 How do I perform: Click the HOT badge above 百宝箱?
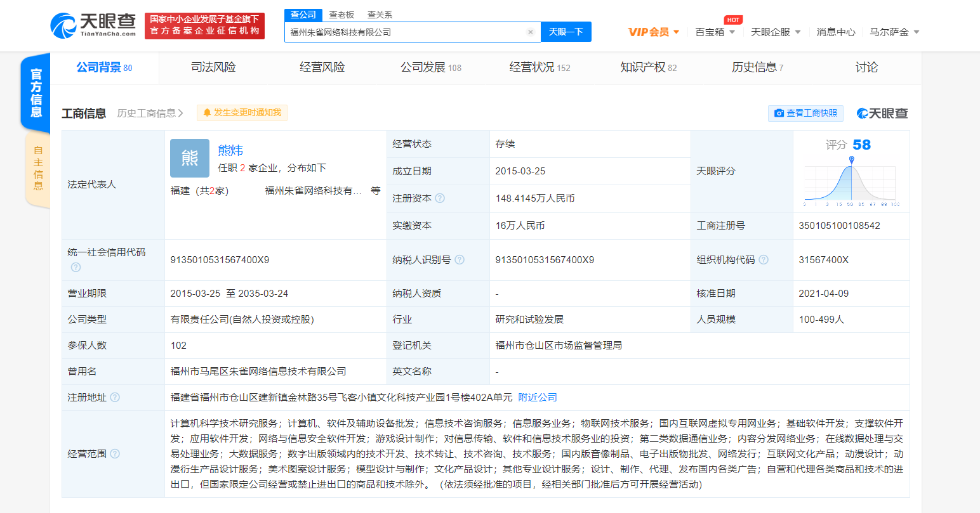click(x=733, y=20)
